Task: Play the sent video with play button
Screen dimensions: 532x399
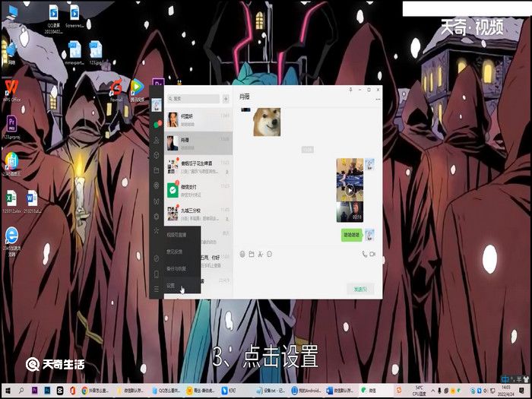Action: 350,190
